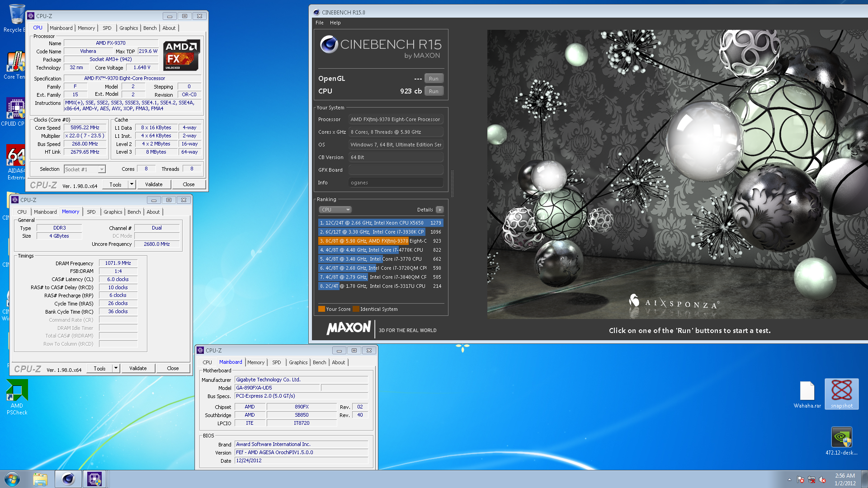The width and height of the screenshot is (868, 488).
Task: Open the Cinebench Help menu
Action: click(x=335, y=23)
